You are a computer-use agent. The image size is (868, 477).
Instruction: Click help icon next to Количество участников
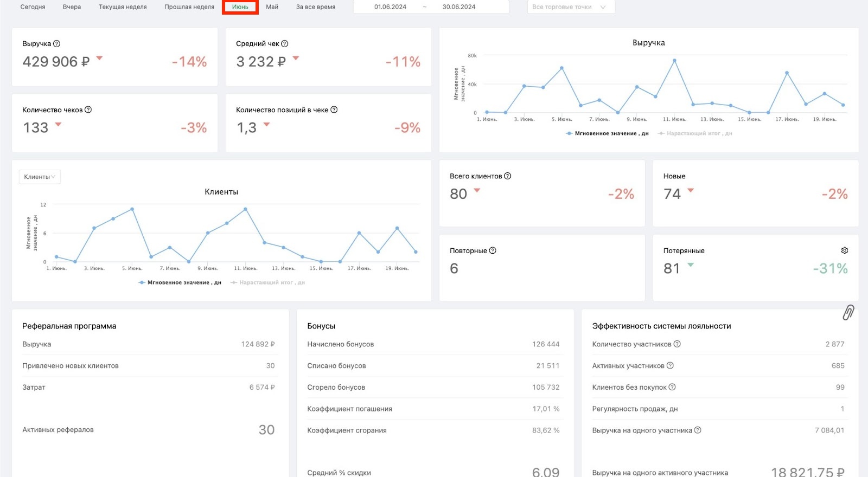(x=677, y=344)
